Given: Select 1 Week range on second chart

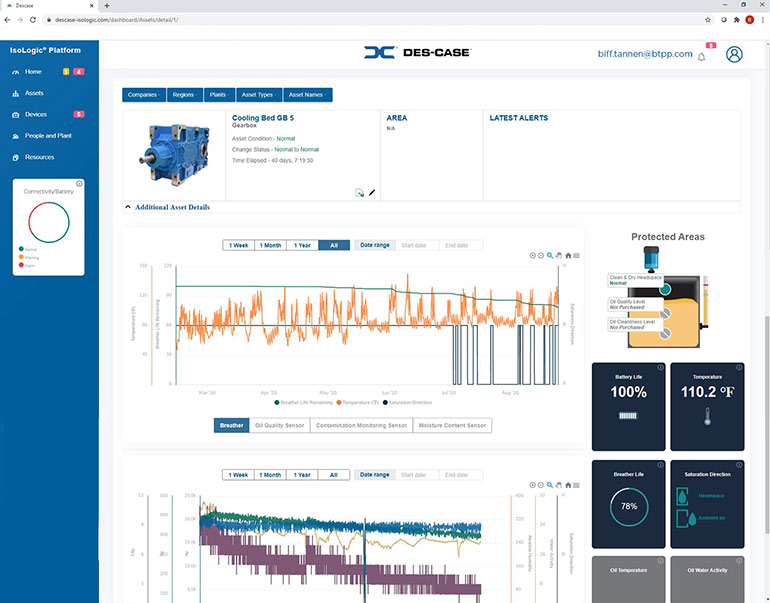Looking at the screenshot, I should tap(239, 475).
